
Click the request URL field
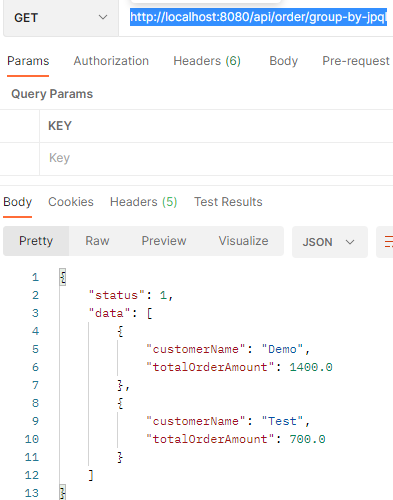[x=257, y=18]
